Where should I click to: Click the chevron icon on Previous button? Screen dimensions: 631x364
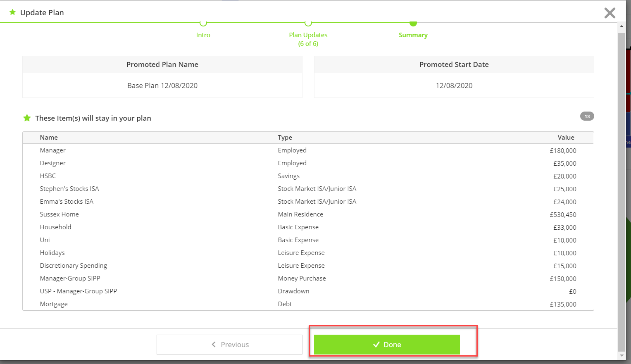click(x=214, y=344)
